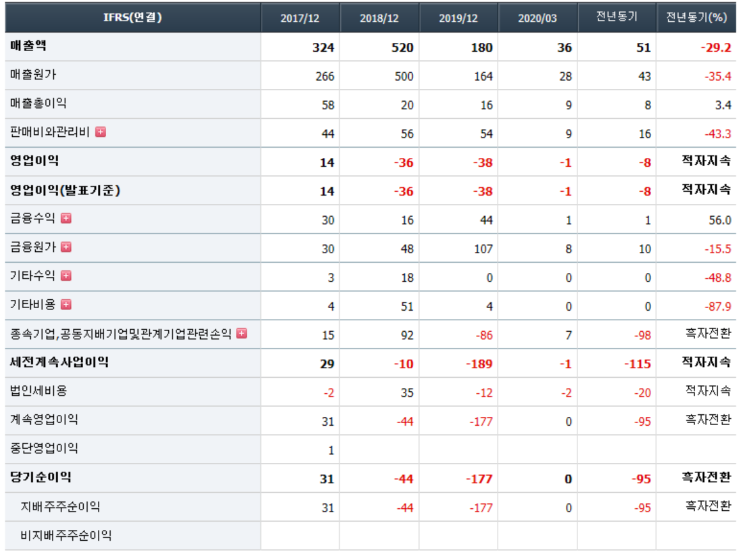Click the -43.3 value in 판매비와관리비 row
The width and height of the screenshot is (747, 560).
point(718,134)
